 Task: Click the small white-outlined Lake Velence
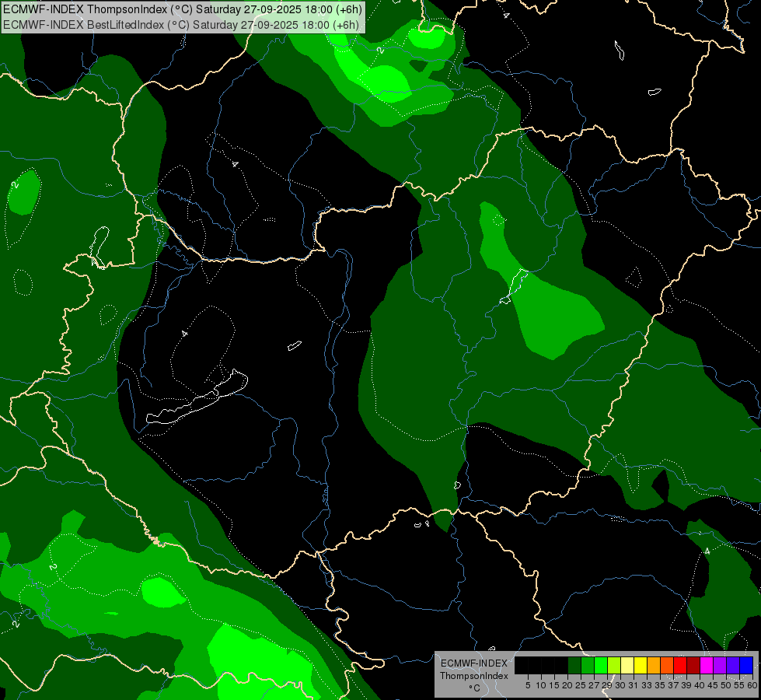(295, 345)
